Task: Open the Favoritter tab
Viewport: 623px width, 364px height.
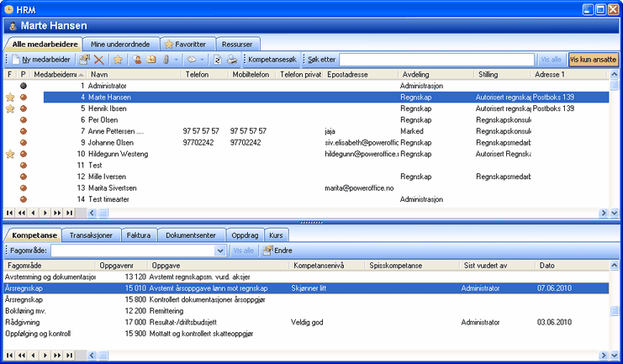Action: pos(188,45)
